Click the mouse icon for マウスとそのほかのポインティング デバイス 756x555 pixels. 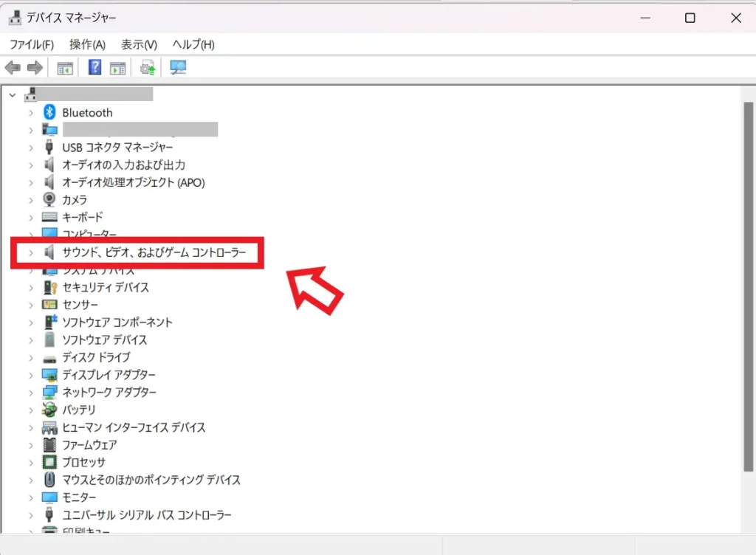[49, 480]
